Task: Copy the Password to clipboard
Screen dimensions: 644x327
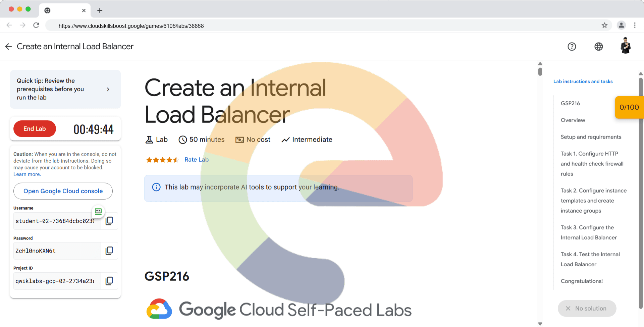Action: click(x=109, y=251)
